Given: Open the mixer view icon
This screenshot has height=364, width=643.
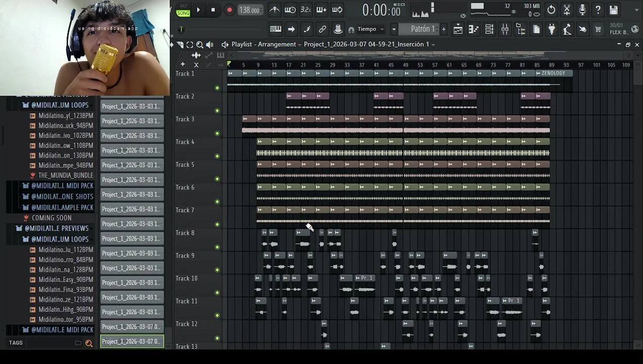Looking at the screenshot, I should (505, 29).
